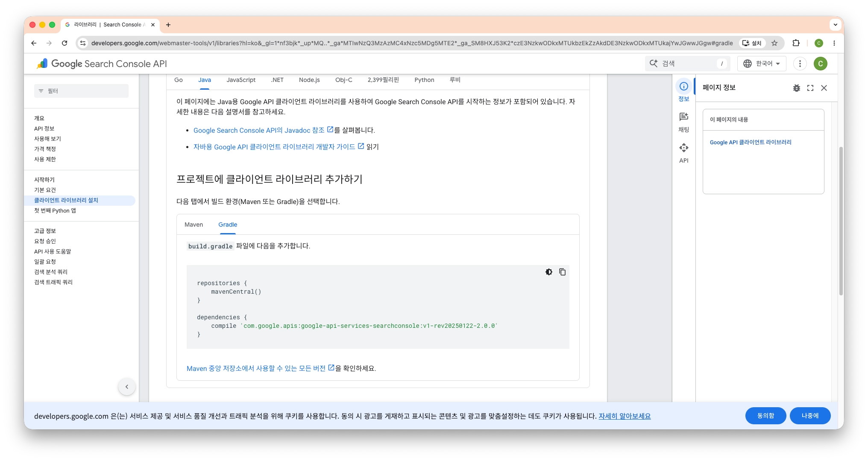Open the site more-options menu
This screenshot has width=868, height=461.
point(800,64)
